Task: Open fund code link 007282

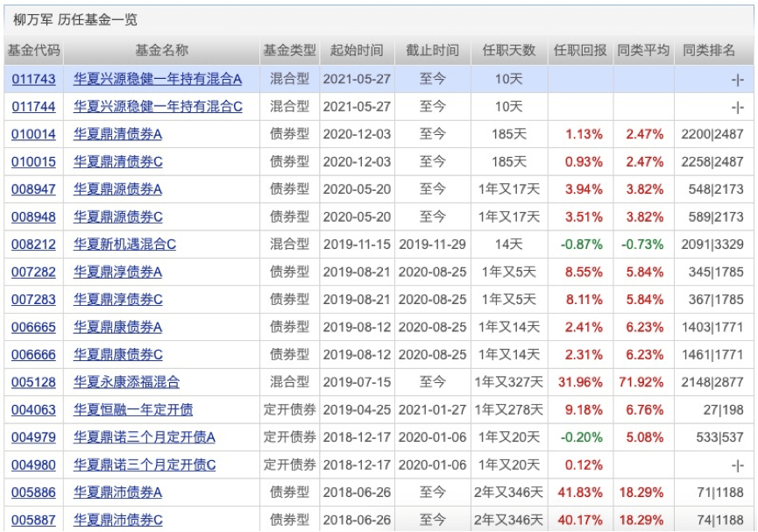Action: (33, 272)
